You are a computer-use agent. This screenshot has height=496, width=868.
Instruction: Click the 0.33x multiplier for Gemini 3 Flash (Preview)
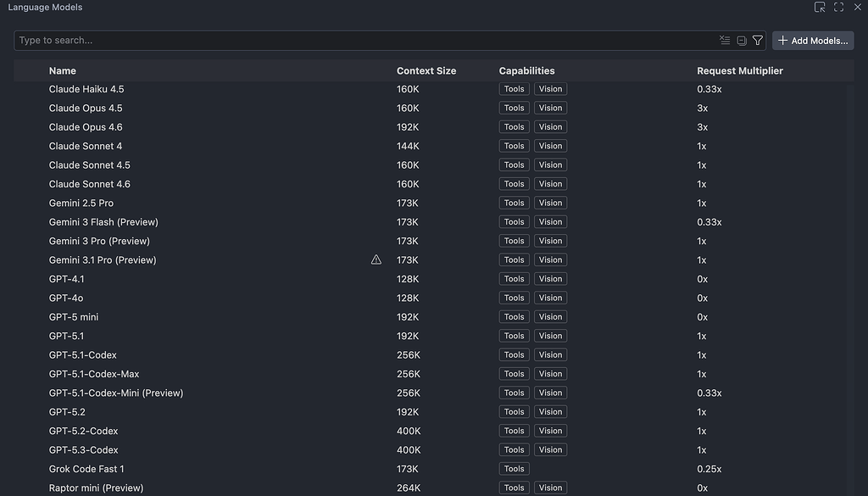tap(709, 222)
